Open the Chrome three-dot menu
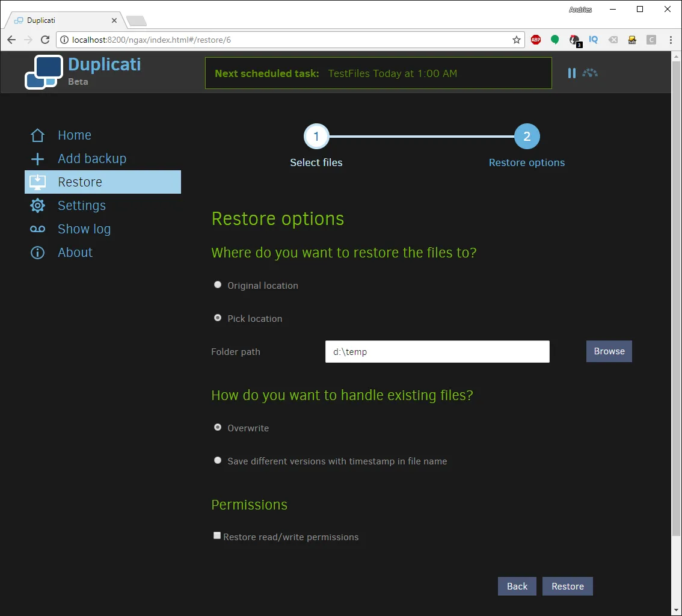This screenshot has height=616, width=682. coord(671,40)
